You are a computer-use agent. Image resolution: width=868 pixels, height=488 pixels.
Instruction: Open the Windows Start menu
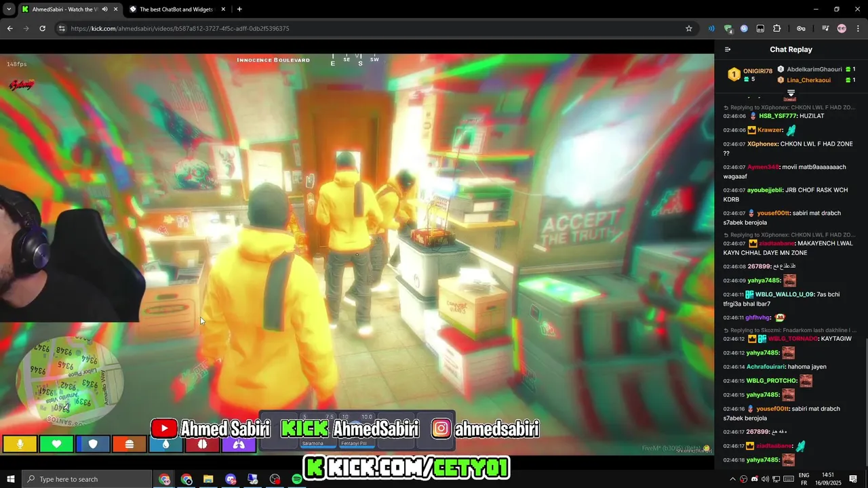tap(10, 479)
